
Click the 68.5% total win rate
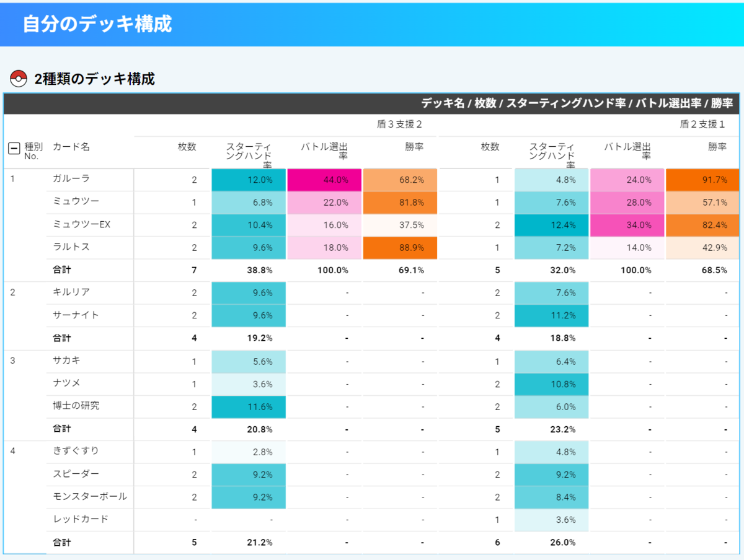tap(715, 271)
